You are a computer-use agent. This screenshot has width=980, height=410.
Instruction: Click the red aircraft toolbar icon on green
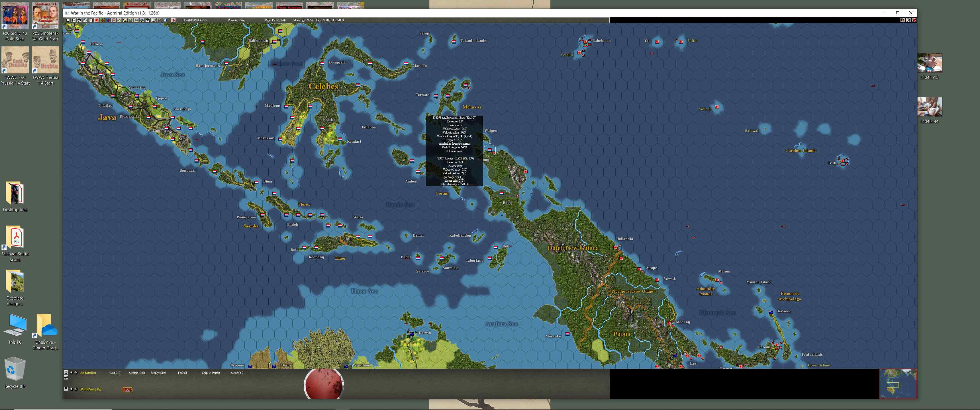click(x=102, y=20)
